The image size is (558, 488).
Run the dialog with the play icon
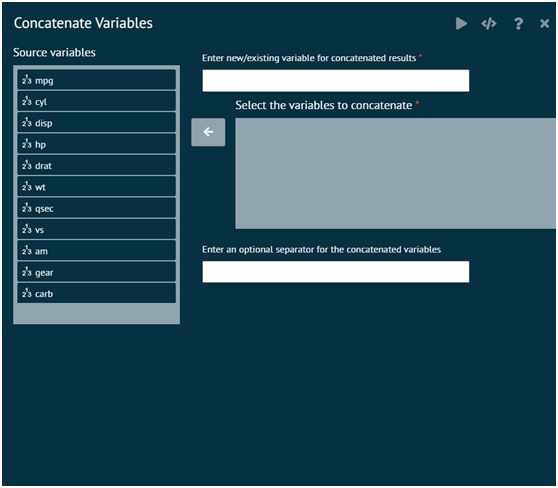point(461,24)
